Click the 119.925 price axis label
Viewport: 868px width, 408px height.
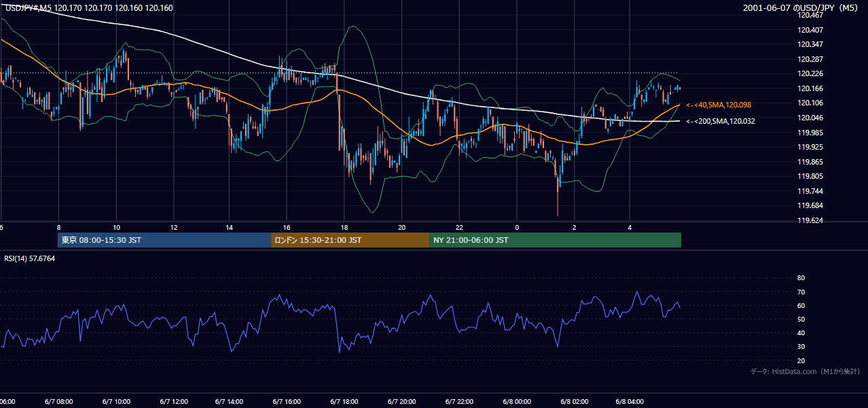[x=810, y=147]
